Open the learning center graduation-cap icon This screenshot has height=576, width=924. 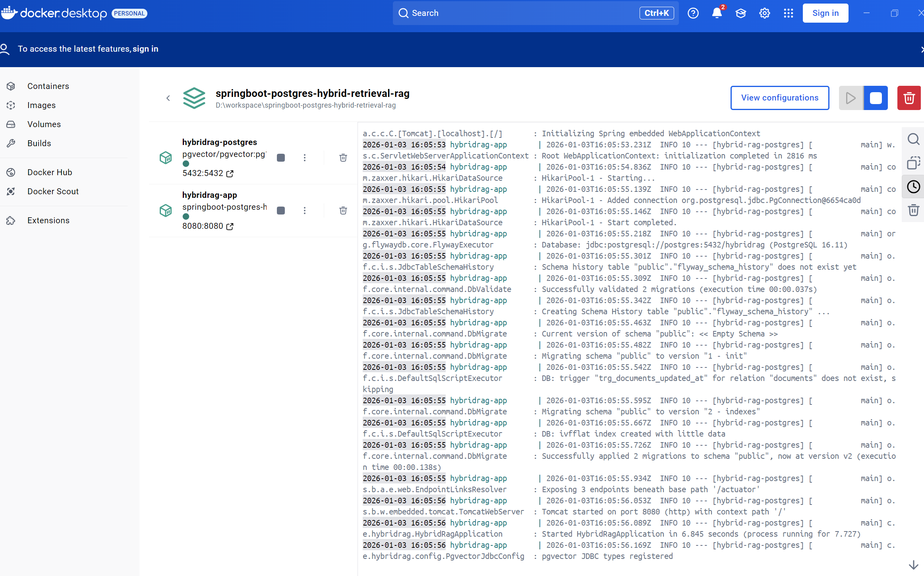(740, 13)
